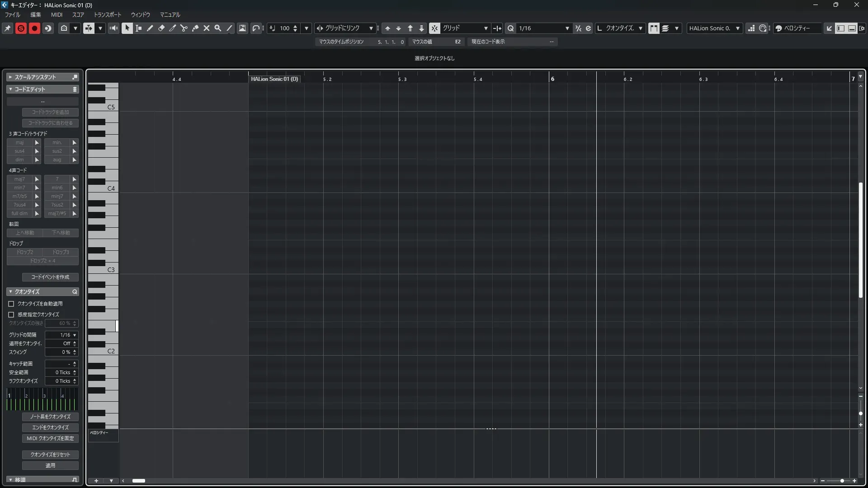Select the Zoom magnifier tool
Viewport: 868px width, 488px height.
[x=218, y=28]
